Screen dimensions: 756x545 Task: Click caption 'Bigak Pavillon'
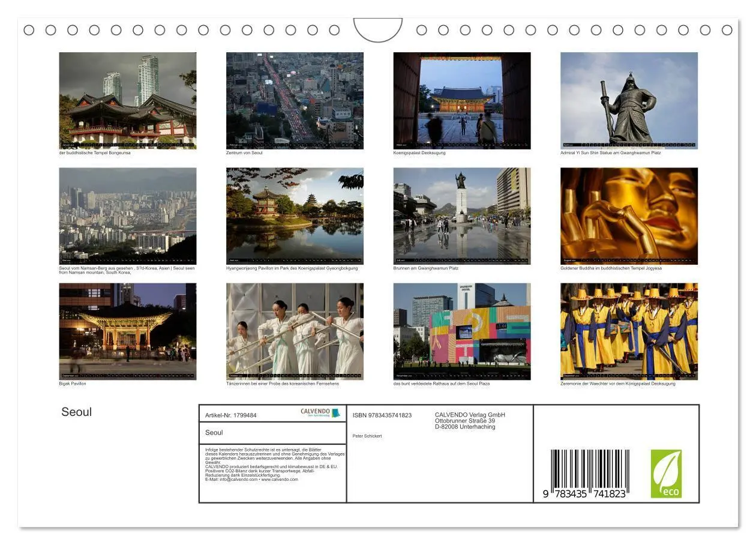pos(73,384)
